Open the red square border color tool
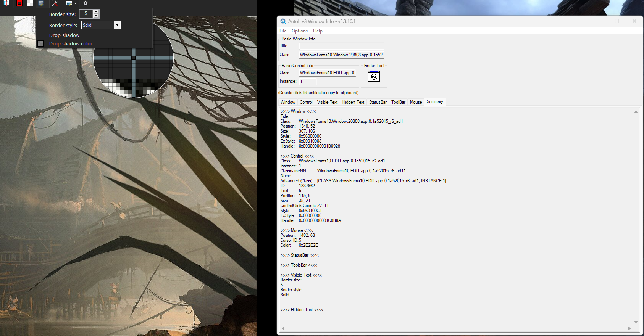 [19, 3]
